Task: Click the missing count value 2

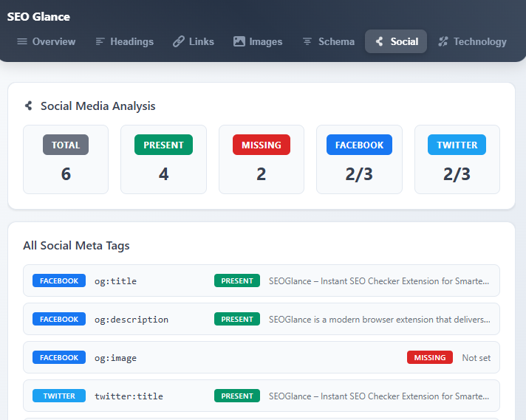Action: [262, 174]
